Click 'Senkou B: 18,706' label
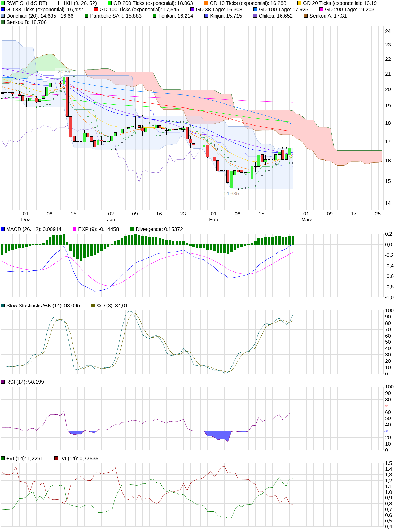The image size is (403, 532). pos(27,22)
